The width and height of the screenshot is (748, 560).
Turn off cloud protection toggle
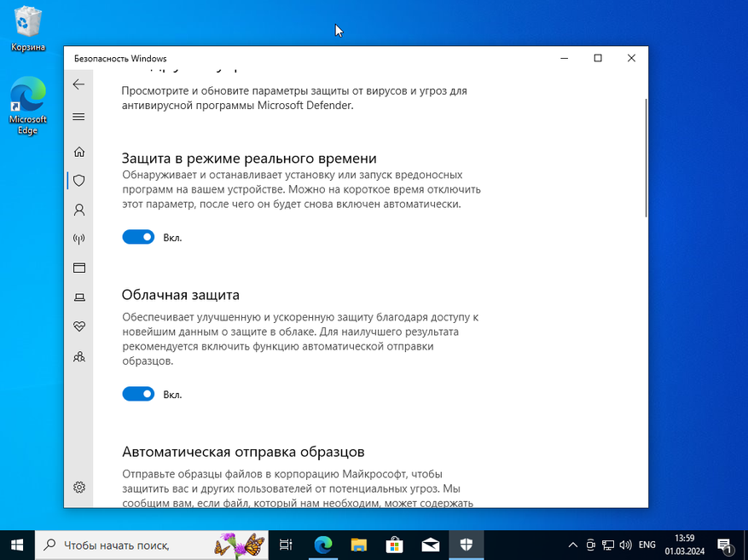138,394
